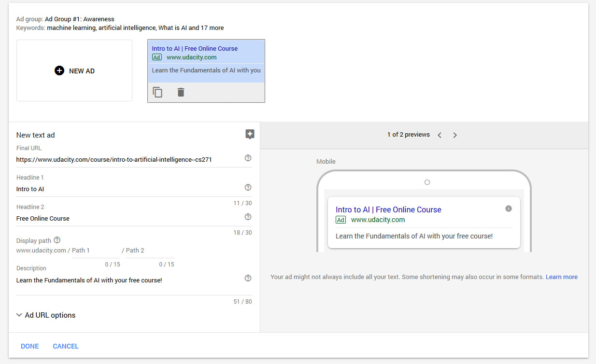Select the existing ad card thumbnail
Viewport: 596px width, 364px height.
pyautogui.click(x=206, y=71)
